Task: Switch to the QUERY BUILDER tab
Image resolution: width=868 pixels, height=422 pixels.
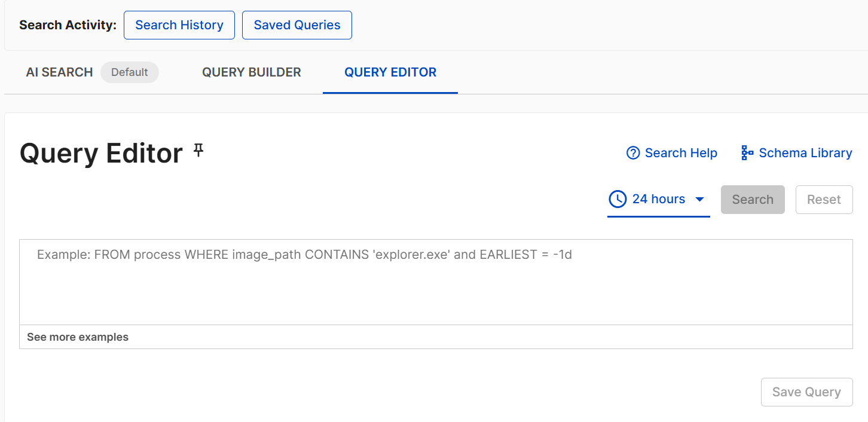Action: (252, 72)
